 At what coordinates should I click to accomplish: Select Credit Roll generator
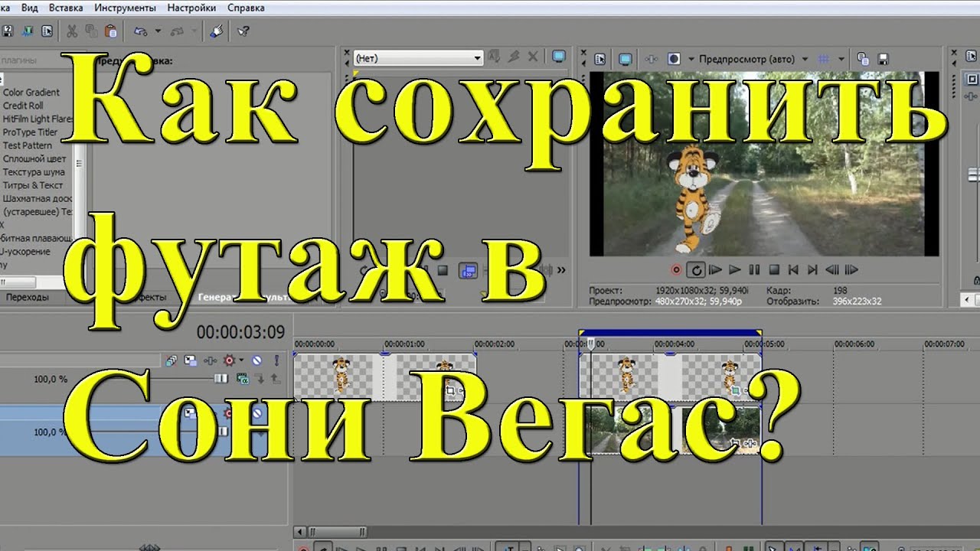(x=23, y=106)
